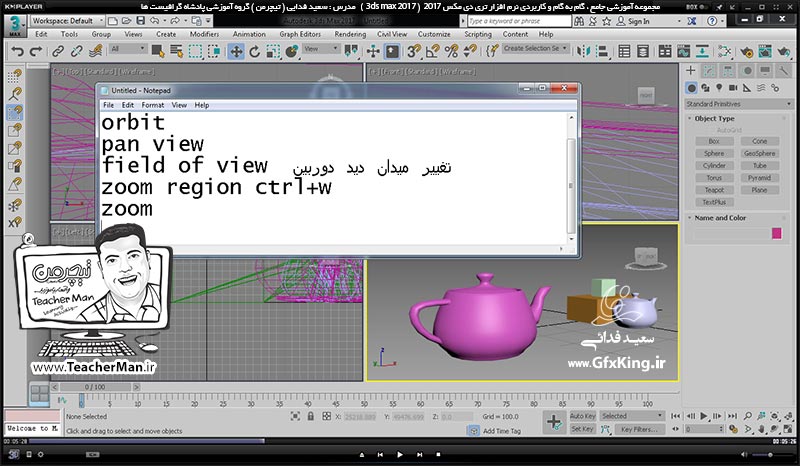Click the GeoSphere primitive button
Viewport: 800px width, 466px height.
tap(759, 153)
